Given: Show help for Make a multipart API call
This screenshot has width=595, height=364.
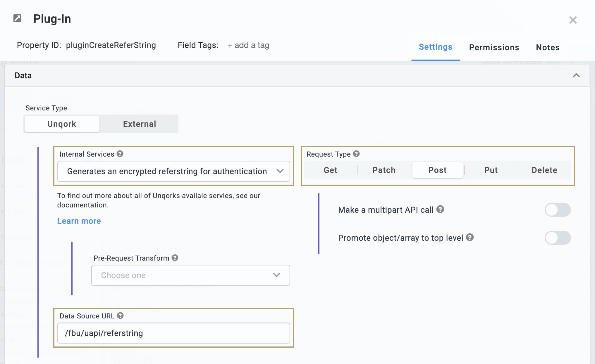Looking at the screenshot, I should [440, 209].
